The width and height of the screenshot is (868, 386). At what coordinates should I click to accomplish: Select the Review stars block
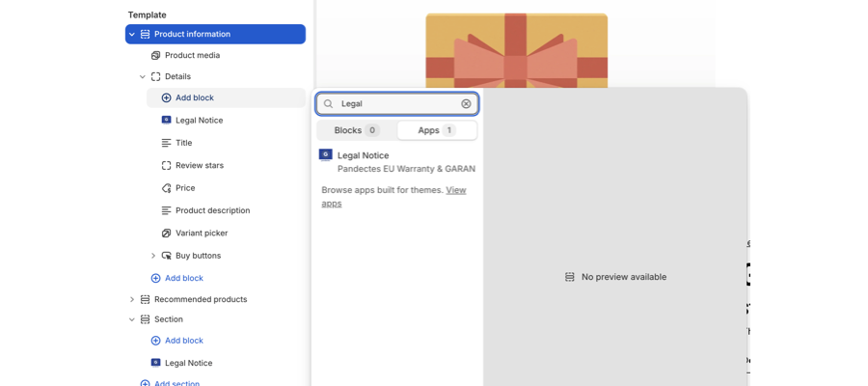(200, 166)
